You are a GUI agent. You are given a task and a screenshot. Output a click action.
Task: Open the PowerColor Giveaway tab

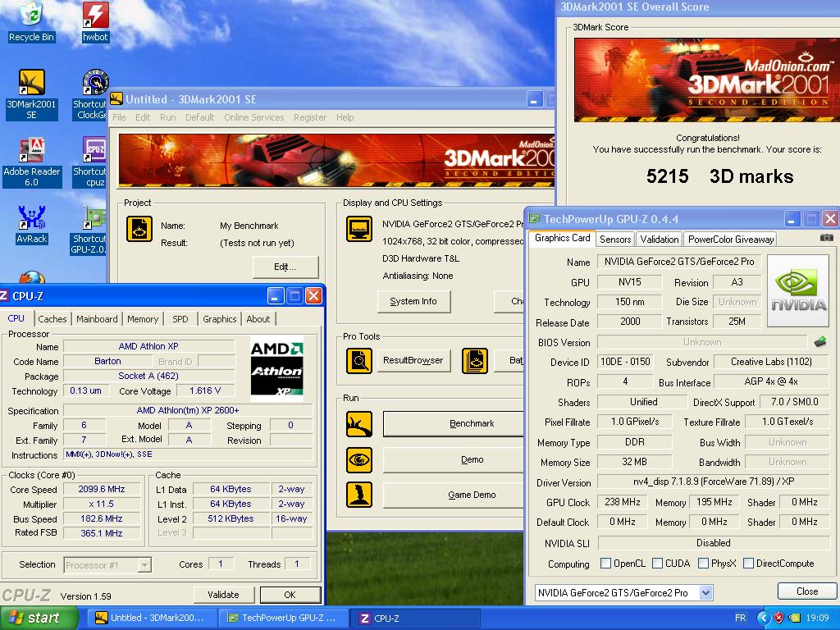(731, 240)
